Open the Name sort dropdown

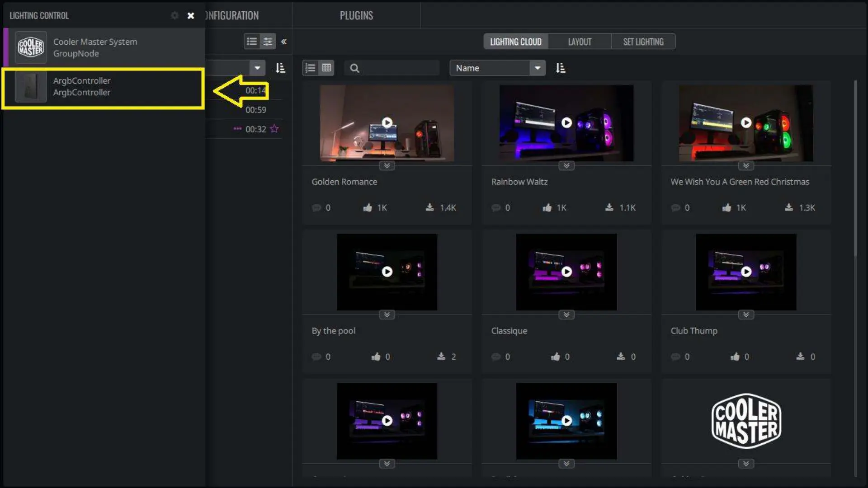tap(537, 68)
